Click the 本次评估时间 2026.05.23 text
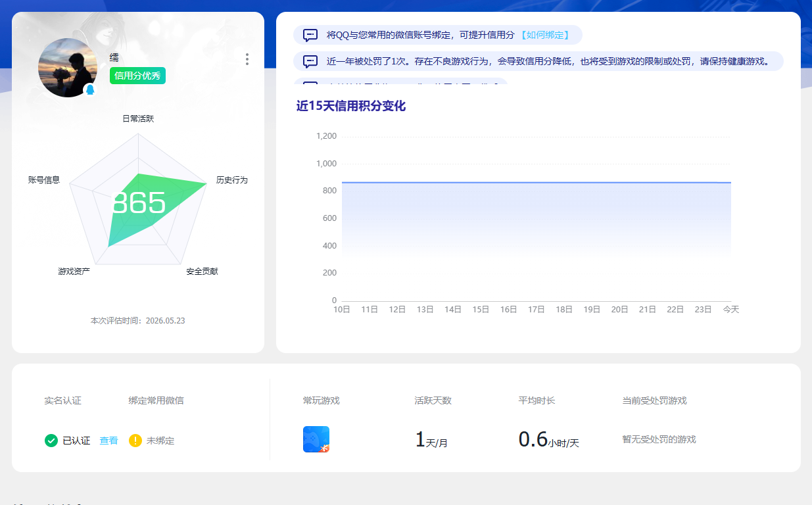Viewport: 812px width, 505px height. [x=137, y=321]
